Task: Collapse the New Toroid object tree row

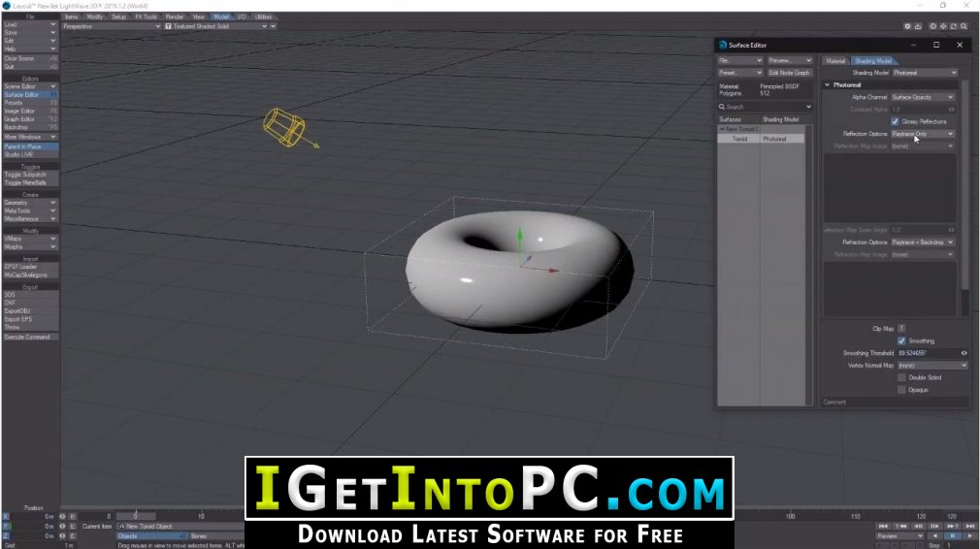Action: (x=723, y=129)
